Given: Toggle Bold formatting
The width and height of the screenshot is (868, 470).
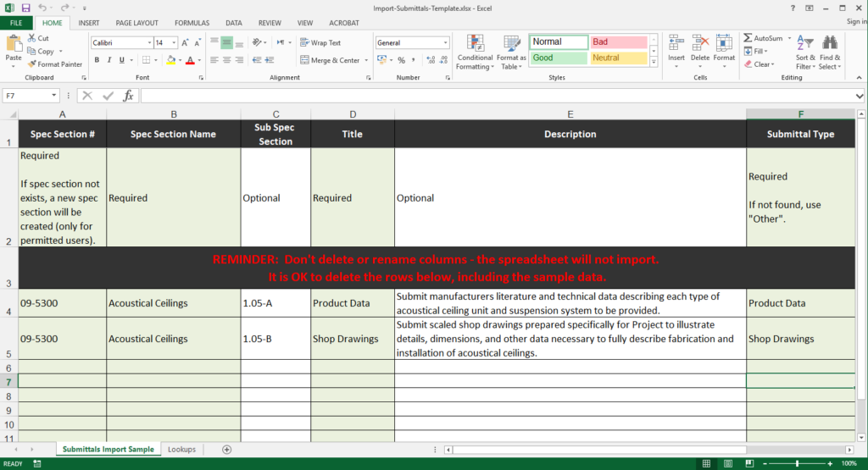Looking at the screenshot, I should coord(97,60).
